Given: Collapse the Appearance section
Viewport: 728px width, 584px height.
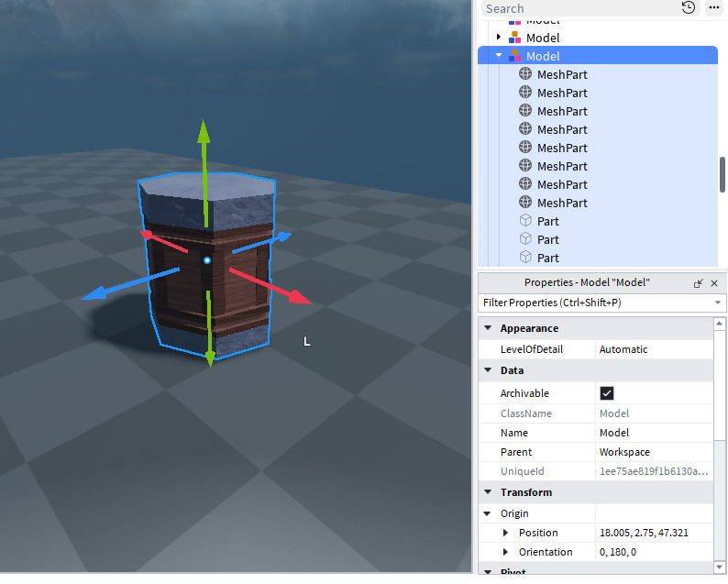Looking at the screenshot, I should pyautogui.click(x=488, y=327).
